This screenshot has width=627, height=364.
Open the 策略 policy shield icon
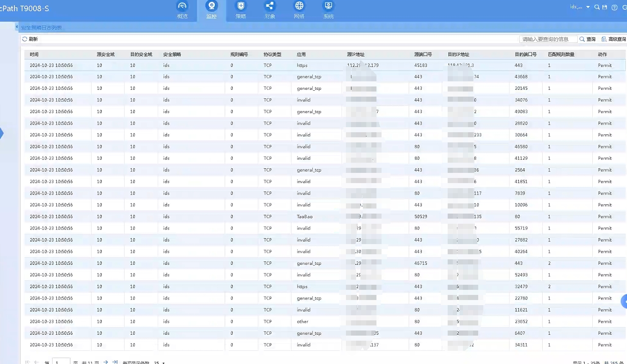pos(241,10)
